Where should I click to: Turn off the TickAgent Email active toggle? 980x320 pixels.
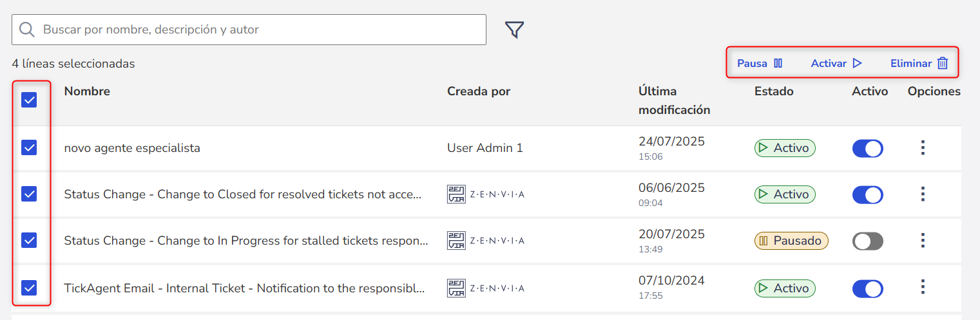[x=867, y=288]
